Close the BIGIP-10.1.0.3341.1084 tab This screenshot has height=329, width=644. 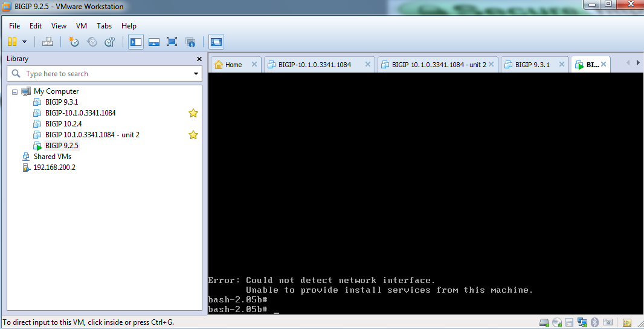pyautogui.click(x=367, y=64)
